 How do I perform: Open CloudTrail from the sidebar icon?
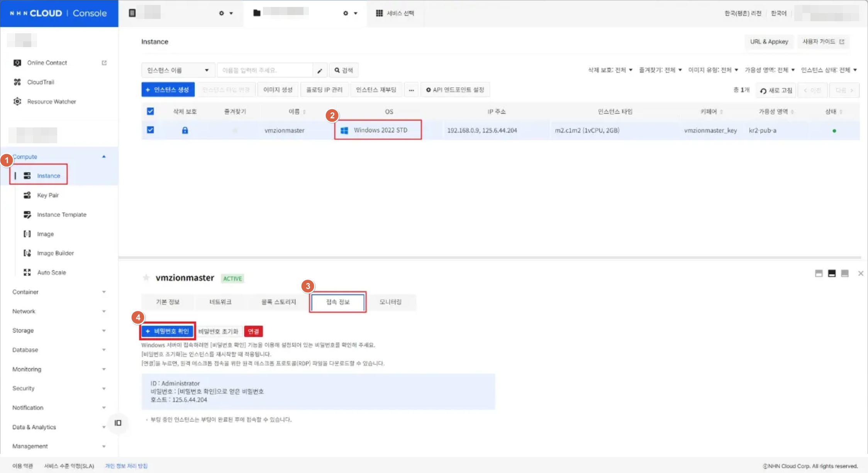click(x=17, y=82)
